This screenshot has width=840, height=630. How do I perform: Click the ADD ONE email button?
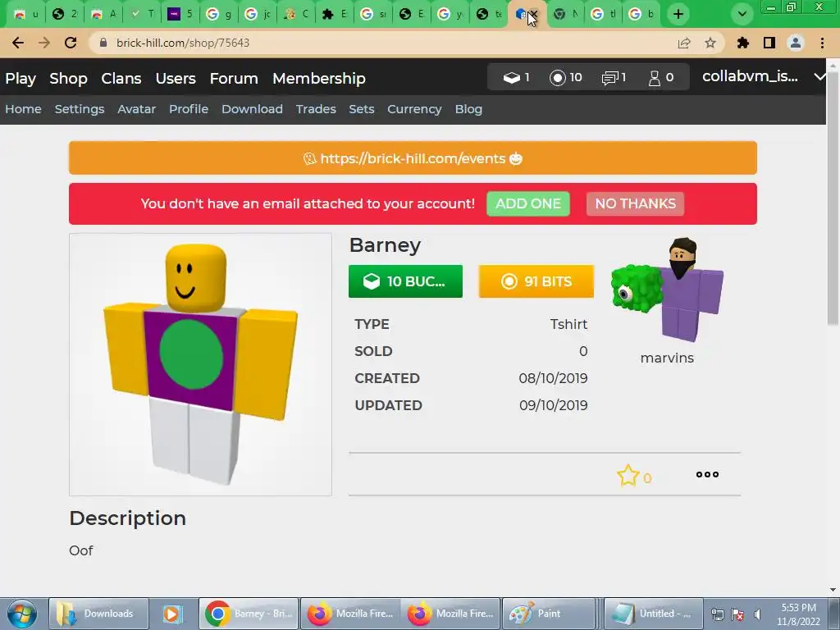pyautogui.click(x=527, y=203)
